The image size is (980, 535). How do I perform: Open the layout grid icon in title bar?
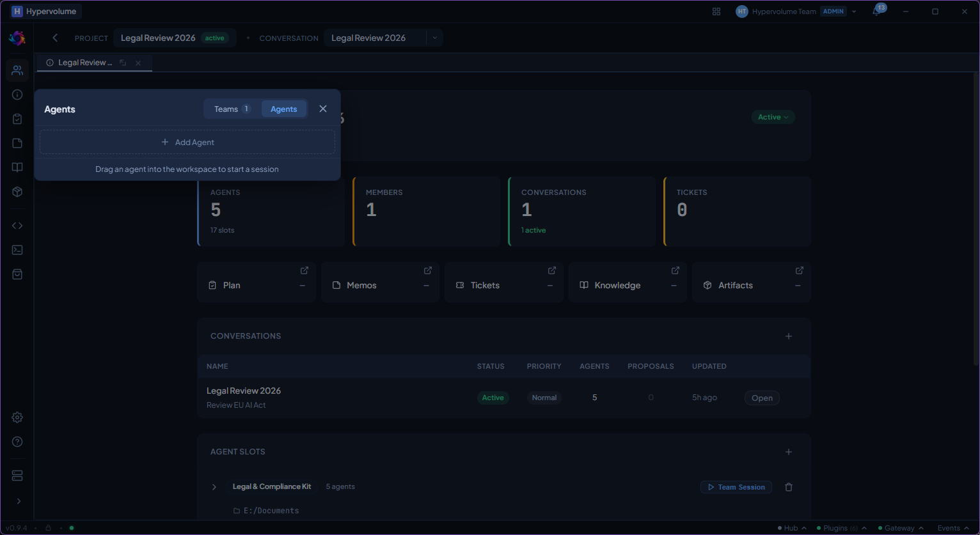tap(716, 12)
